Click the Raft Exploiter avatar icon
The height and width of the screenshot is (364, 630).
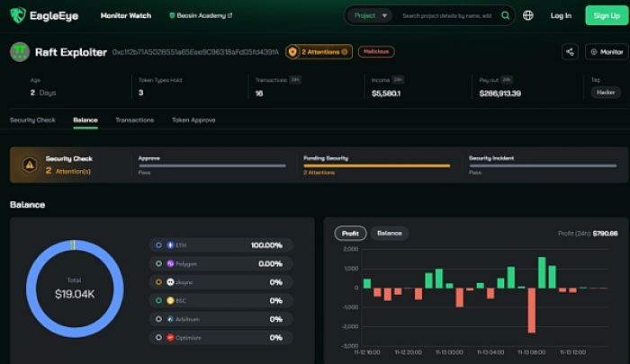20,52
